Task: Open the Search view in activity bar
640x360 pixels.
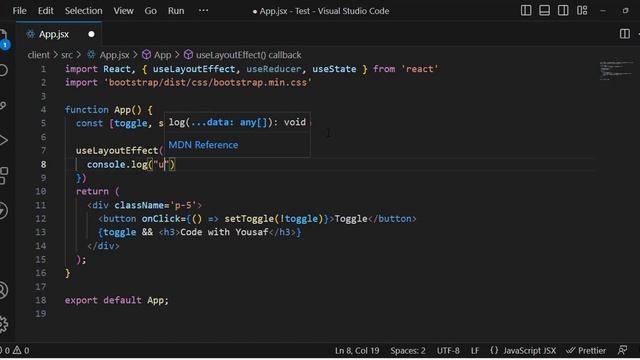Action: click(x=3, y=70)
